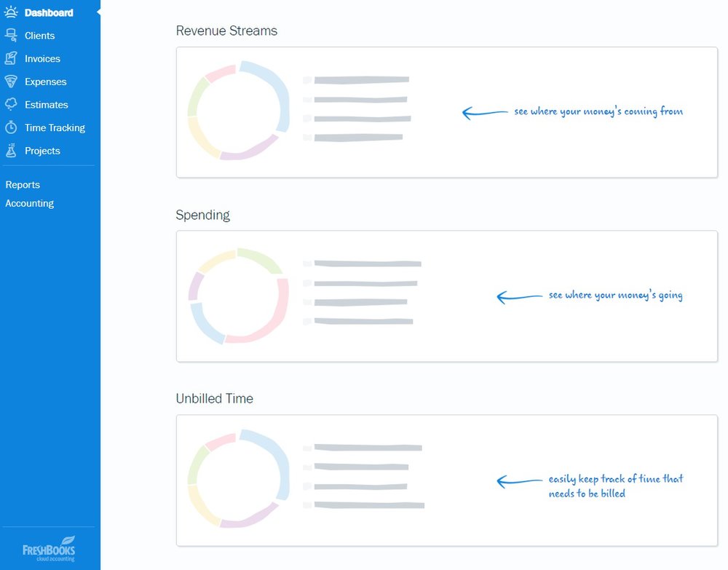Click the Unbilled Time annotation arrow
Viewport: 728px width, 570px height.
tap(517, 481)
